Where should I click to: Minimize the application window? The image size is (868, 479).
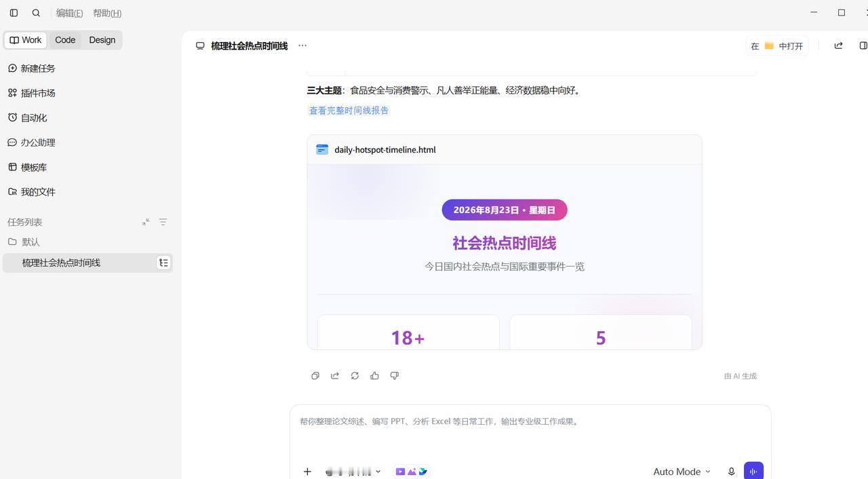point(814,12)
